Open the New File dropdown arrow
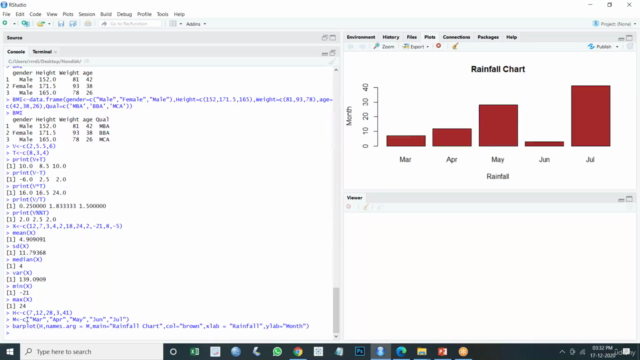Screen dimensions: 640x360 [14, 24]
